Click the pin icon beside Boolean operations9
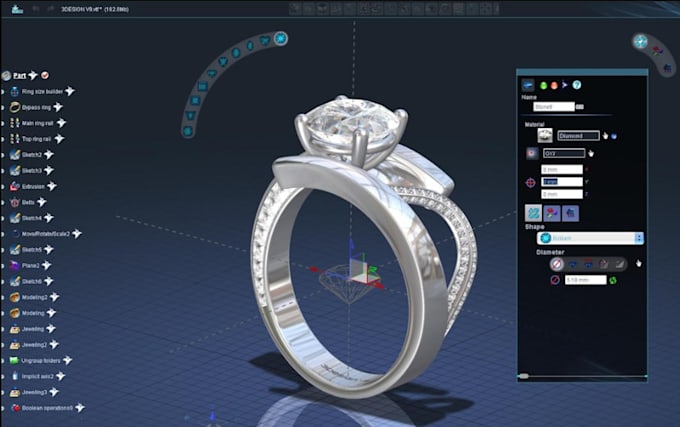 point(80,407)
